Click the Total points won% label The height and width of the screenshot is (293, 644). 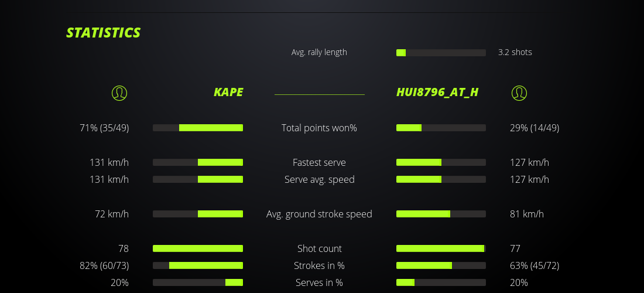tap(319, 128)
